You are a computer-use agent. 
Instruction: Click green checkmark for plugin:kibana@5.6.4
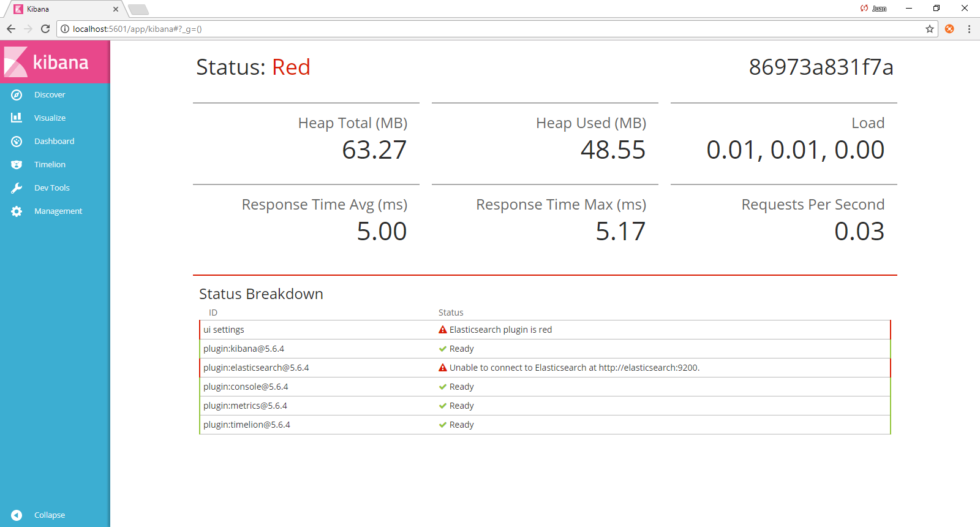pyautogui.click(x=443, y=349)
